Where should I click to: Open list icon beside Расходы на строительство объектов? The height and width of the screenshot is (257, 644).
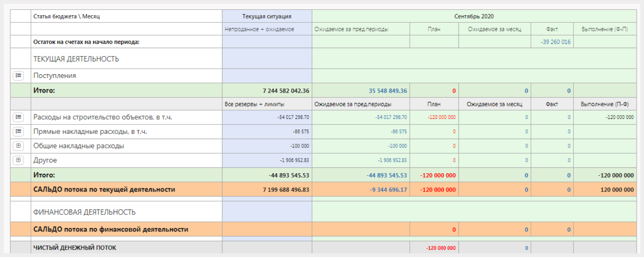click(18, 117)
